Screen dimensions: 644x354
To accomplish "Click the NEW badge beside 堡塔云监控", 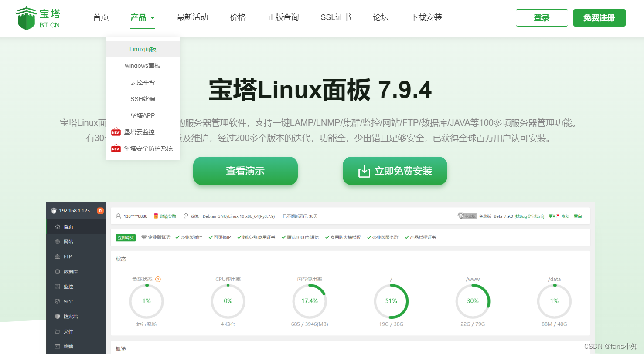I will tap(116, 132).
